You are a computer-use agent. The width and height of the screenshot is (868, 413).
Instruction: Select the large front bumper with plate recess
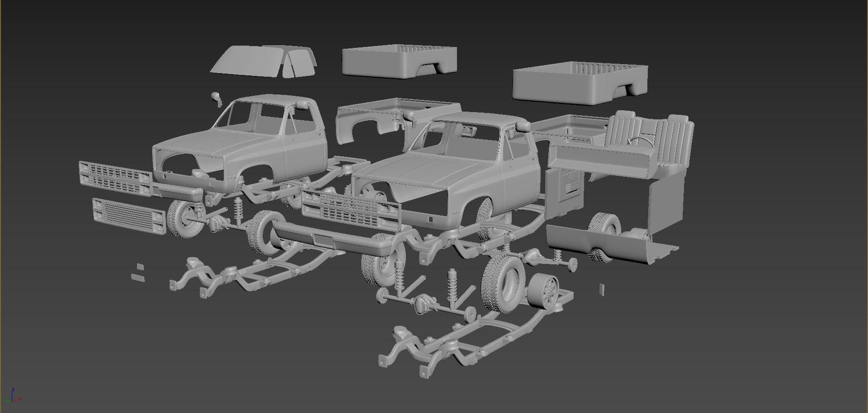coord(332,238)
